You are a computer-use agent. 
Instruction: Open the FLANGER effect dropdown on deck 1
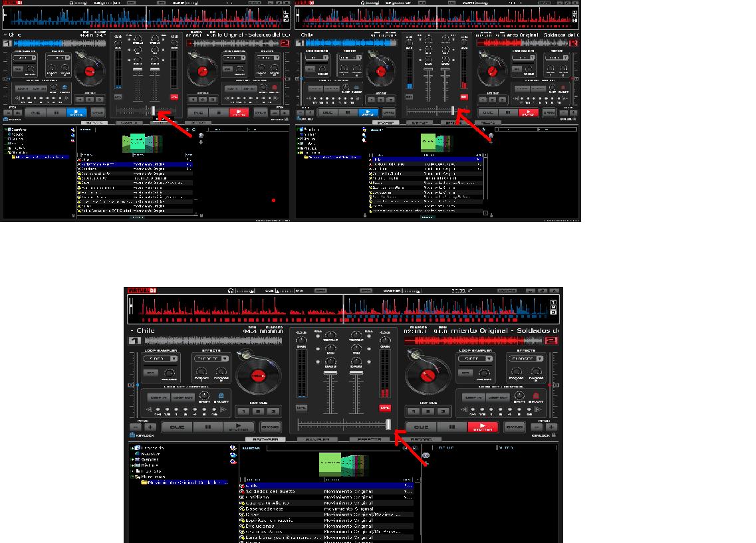click(225, 359)
